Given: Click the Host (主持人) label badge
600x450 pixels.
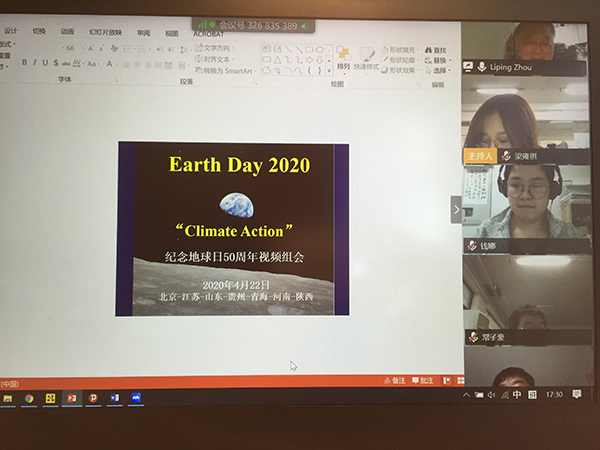Looking at the screenshot, I should [x=476, y=156].
